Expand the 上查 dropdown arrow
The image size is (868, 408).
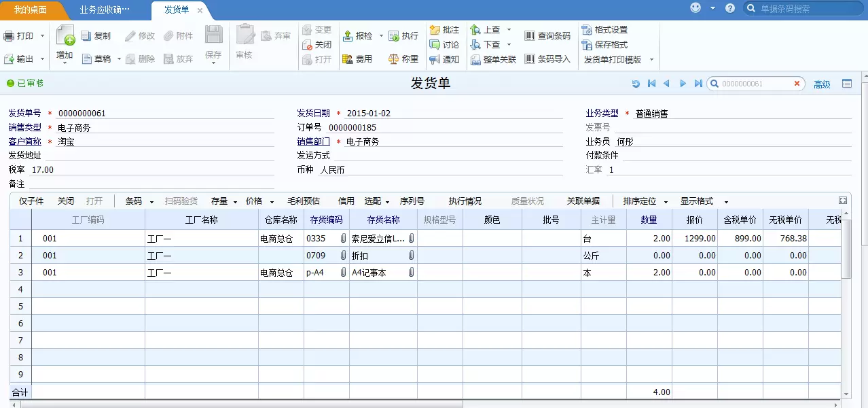509,30
